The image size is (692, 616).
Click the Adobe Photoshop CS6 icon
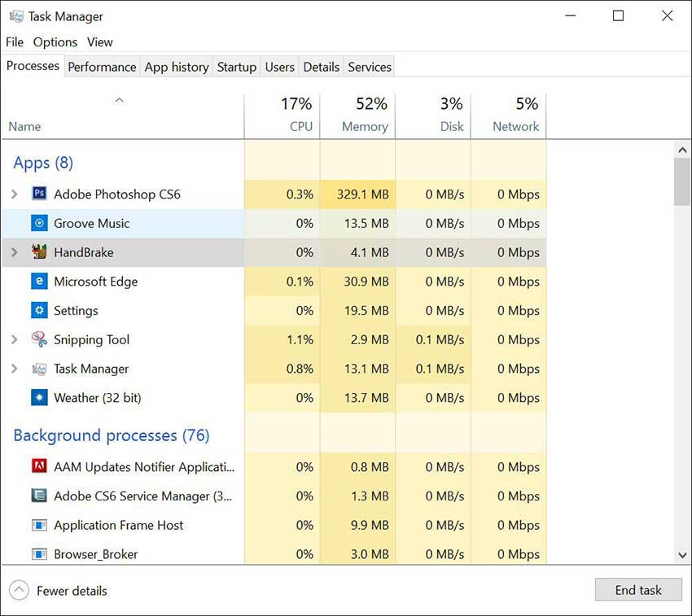(39, 194)
